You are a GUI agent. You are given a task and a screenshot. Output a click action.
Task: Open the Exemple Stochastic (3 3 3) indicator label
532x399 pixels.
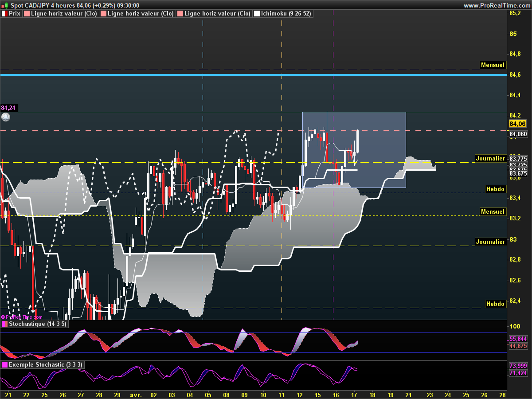point(42,364)
